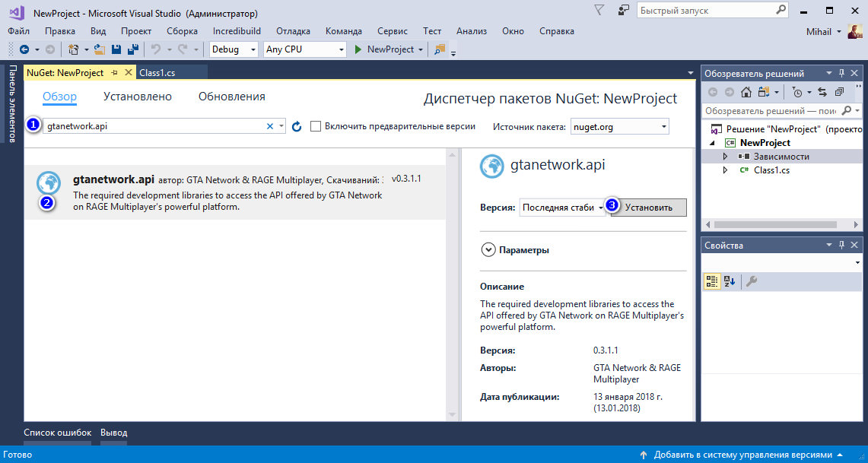Click the Быстрый запуск quick launch field
This screenshot has width=868, height=463.
707,10
